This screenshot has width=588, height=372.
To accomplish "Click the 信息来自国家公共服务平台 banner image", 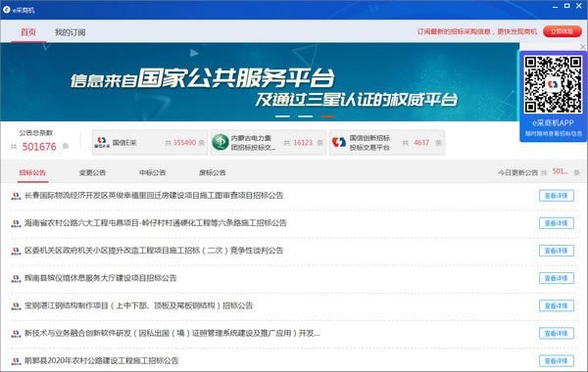I will (260, 82).
